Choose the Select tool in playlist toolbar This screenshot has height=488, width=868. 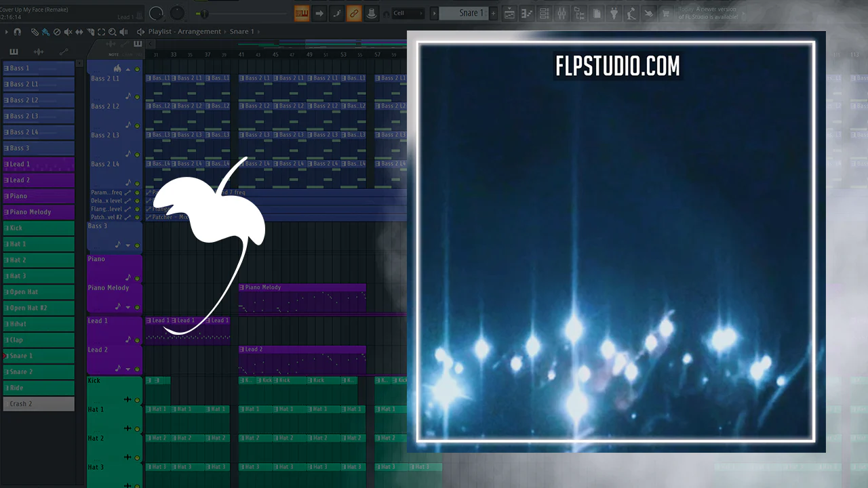tap(101, 32)
